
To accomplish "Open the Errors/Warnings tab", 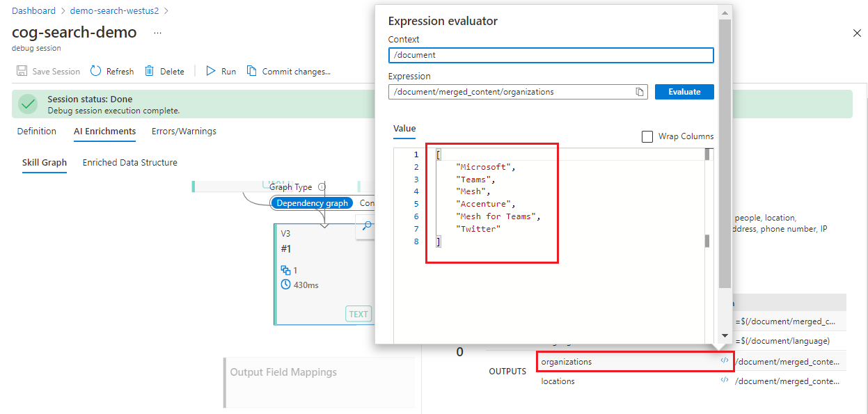I will 184,132.
